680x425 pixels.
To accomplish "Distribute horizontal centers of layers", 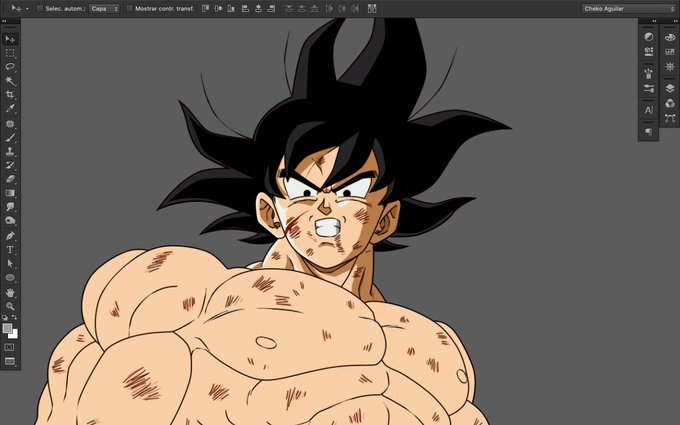I will (342, 8).
